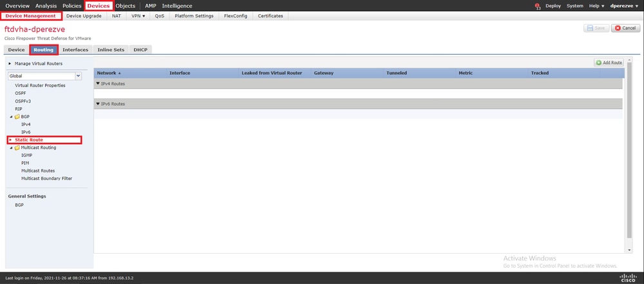Collapse the IPv6 Routes group
This screenshot has height=284, width=644.
(x=98, y=104)
